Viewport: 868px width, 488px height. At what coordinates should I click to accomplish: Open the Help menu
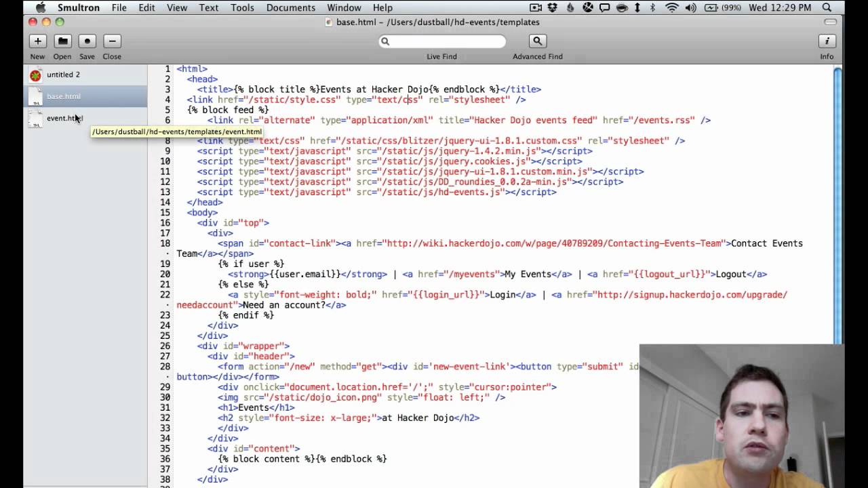pyautogui.click(x=382, y=7)
